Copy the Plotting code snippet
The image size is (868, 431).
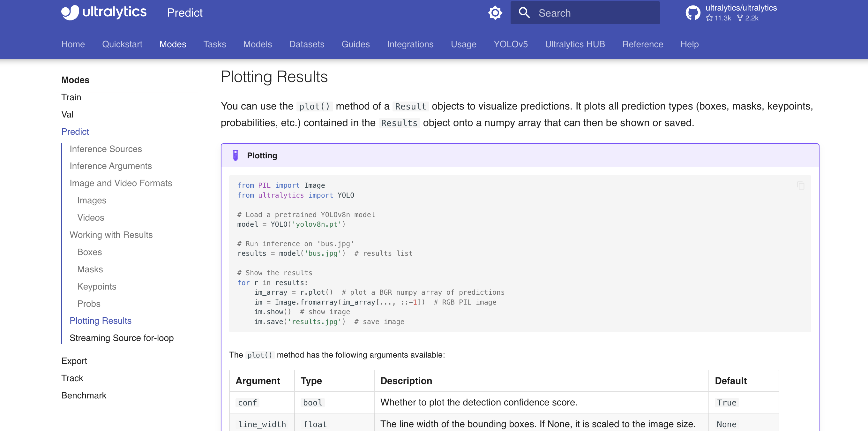[x=801, y=185]
